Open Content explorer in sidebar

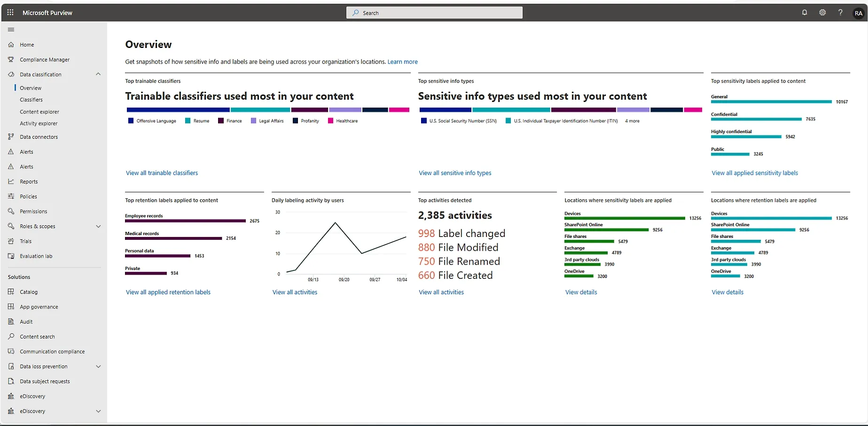[39, 112]
